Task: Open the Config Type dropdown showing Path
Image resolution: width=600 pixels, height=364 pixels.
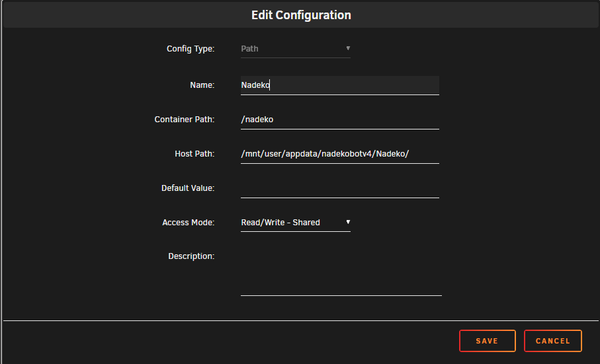Action: (296, 49)
